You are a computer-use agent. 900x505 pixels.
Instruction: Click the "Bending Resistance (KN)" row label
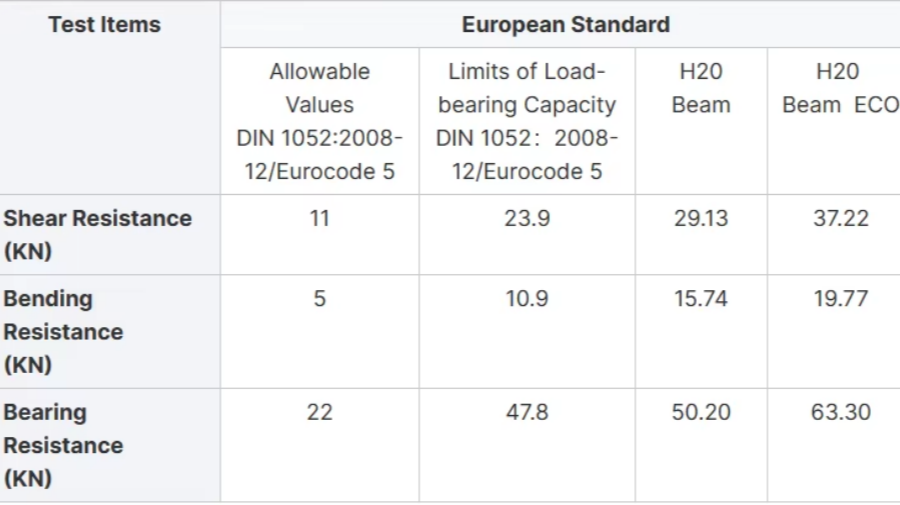click(x=63, y=331)
